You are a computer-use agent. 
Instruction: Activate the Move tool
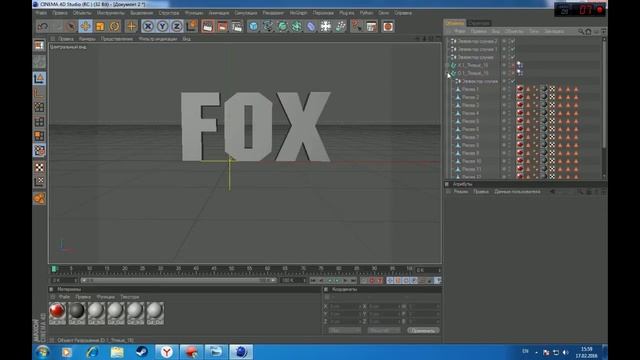point(85,27)
